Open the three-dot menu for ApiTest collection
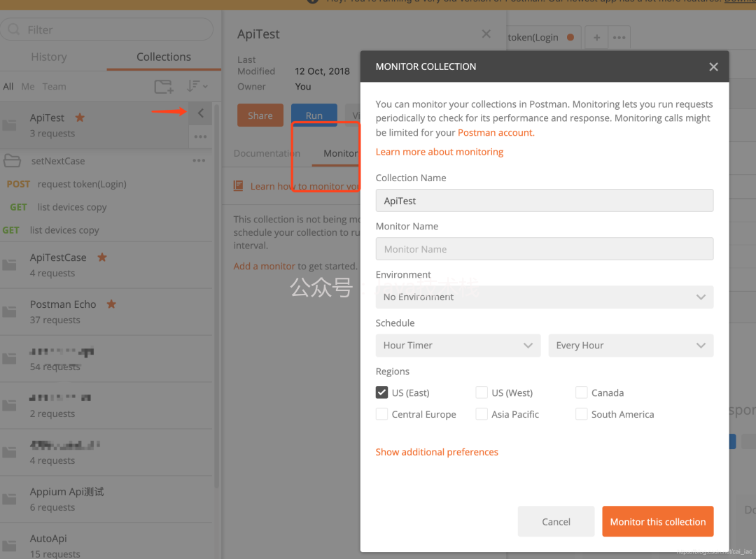The height and width of the screenshot is (559, 756). [201, 137]
